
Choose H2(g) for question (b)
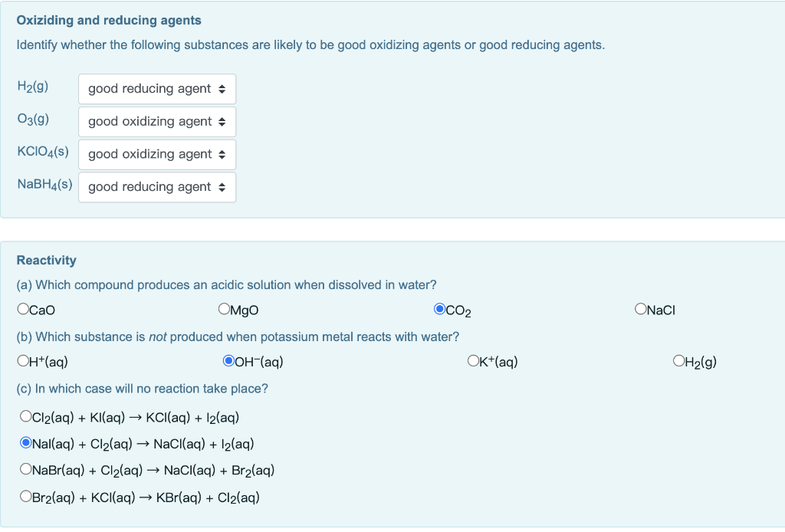[x=678, y=360]
